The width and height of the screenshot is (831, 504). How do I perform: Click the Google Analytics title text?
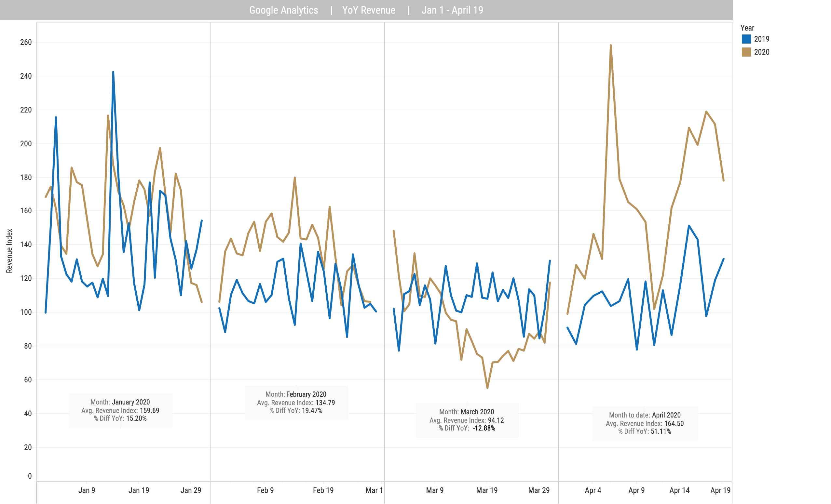click(x=283, y=10)
